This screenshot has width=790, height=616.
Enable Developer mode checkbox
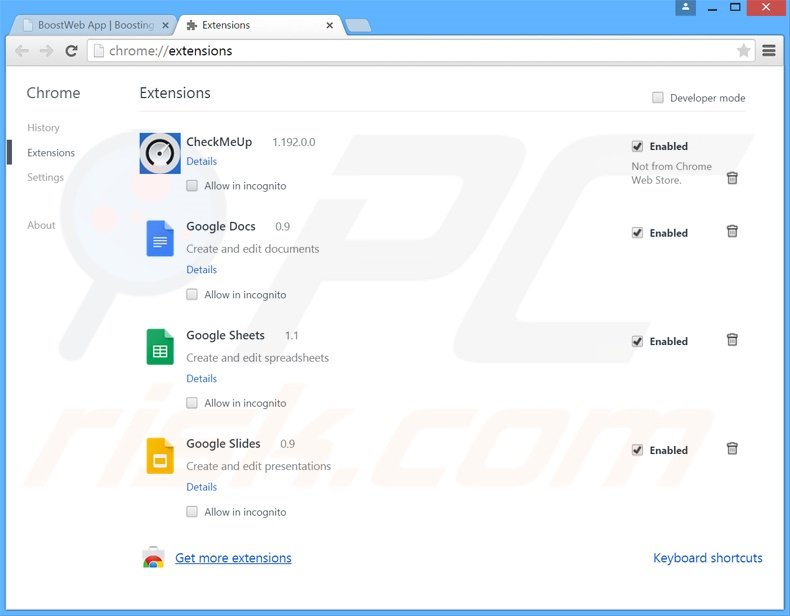[x=658, y=98]
